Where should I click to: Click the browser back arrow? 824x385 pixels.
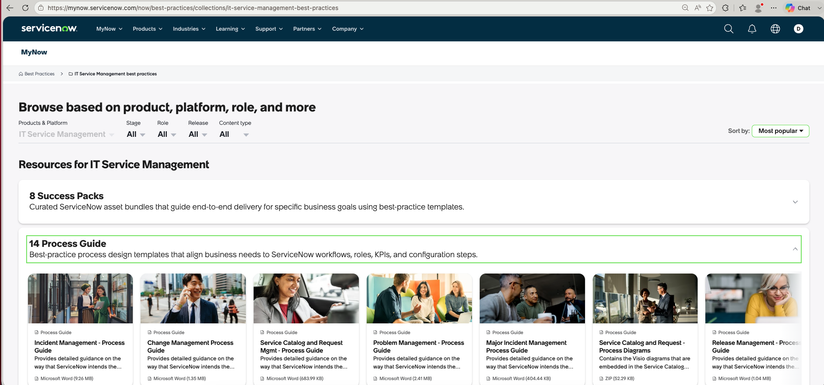(x=9, y=8)
